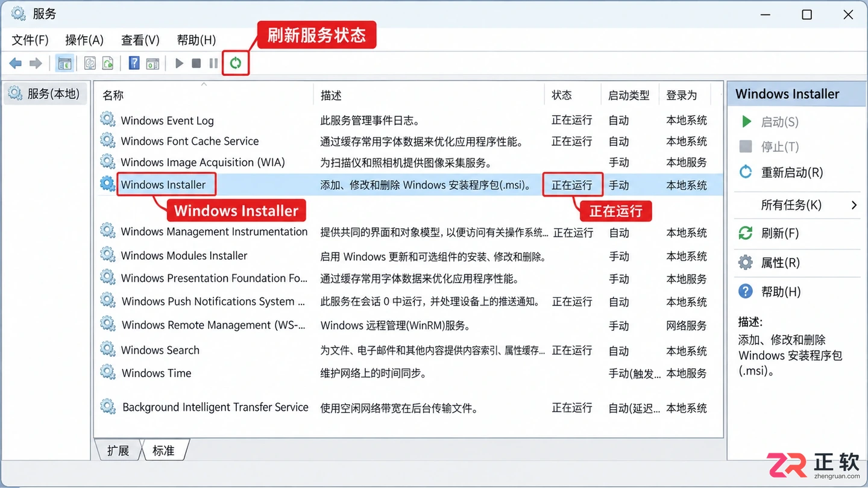Sort by the 启动类型 column header
This screenshot has width=868, height=488.
point(629,95)
